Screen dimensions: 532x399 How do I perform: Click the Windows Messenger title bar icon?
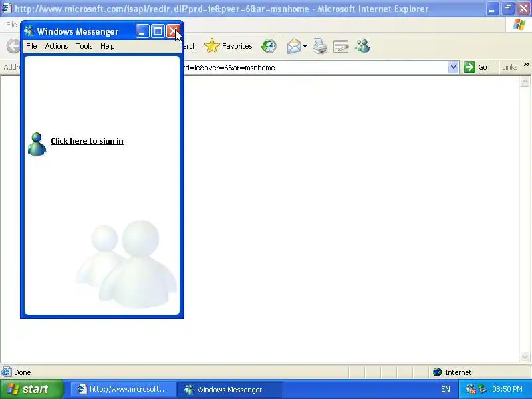tap(29, 31)
